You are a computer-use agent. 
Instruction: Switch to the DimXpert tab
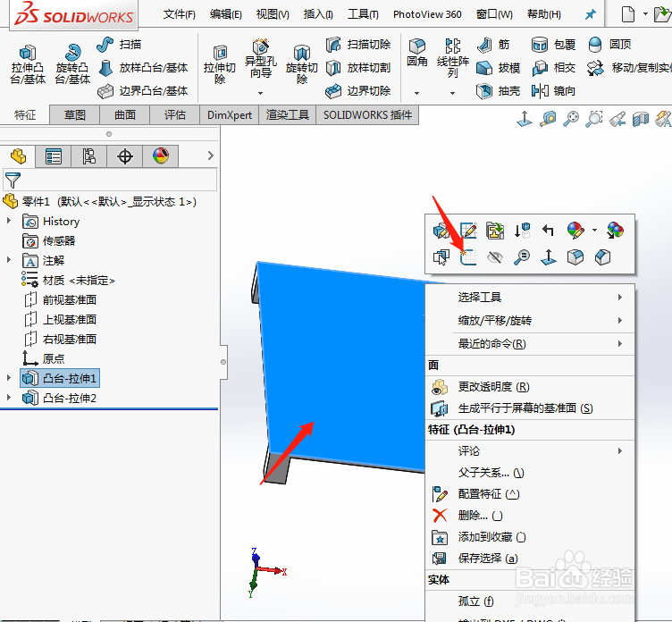(x=230, y=115)
